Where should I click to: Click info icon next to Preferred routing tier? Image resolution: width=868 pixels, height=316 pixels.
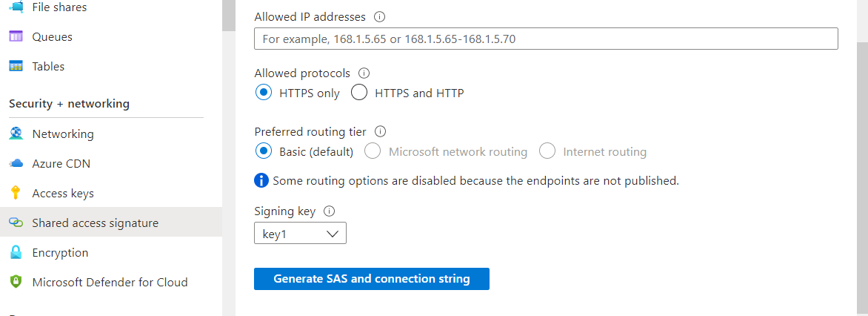click(380, 132)
